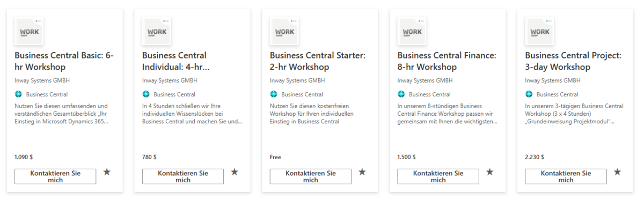Click Business Central product icon on Starter card
This screenshot has height=202, width=644.
(x=274, y=94)
